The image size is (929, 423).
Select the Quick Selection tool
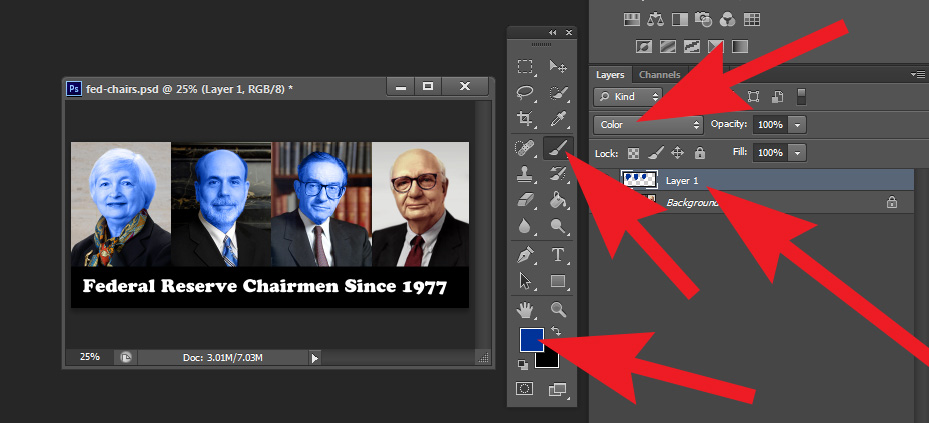[558, 92]
